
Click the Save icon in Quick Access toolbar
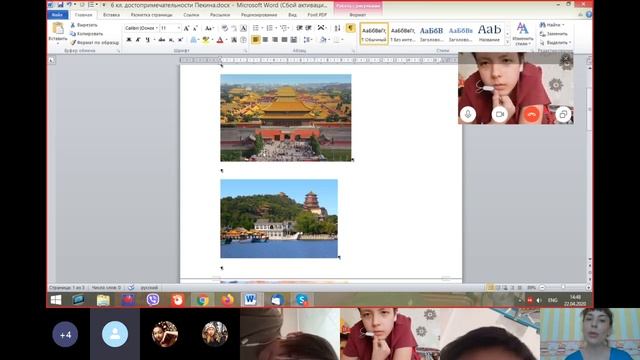(x=60, y=5)
